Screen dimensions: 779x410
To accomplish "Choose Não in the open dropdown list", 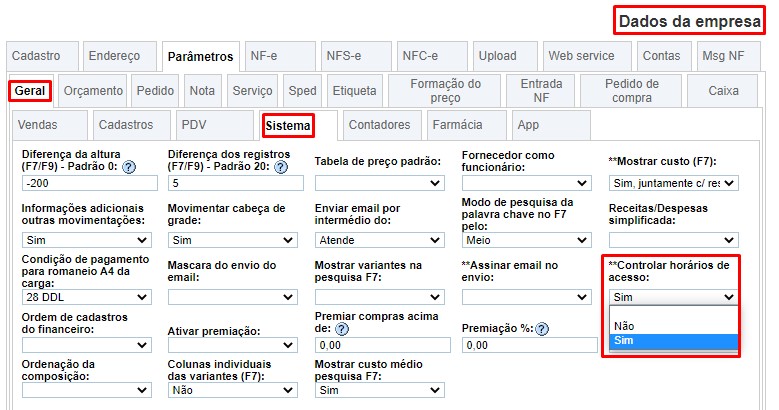I will point(674,327).
